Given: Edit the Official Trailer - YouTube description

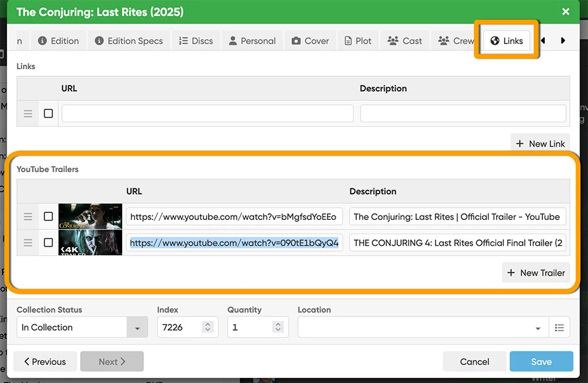Looking at the screenshot, I should [457, 217].
